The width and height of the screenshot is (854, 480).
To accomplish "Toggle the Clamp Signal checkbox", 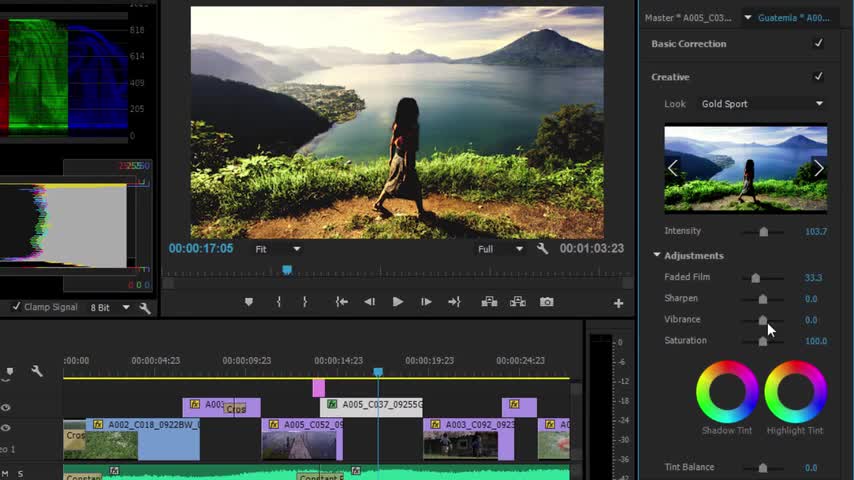I will coord(16,307).
